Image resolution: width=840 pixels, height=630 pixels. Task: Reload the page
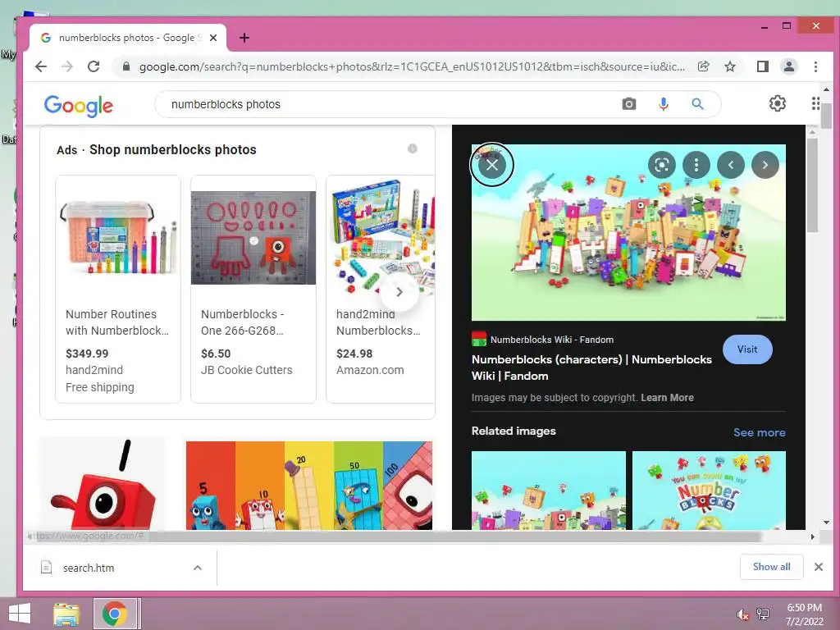click(x=94, y=66)
